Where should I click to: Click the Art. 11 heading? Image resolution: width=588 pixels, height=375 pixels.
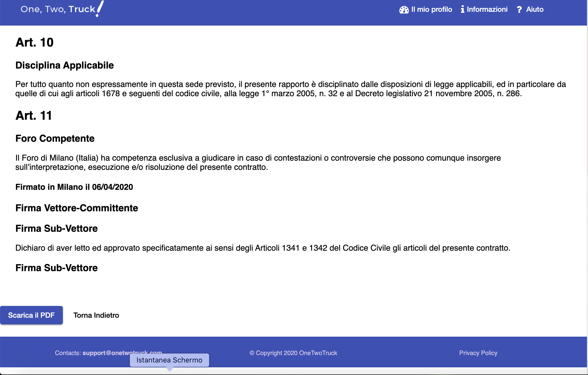[x=34, y=116]
